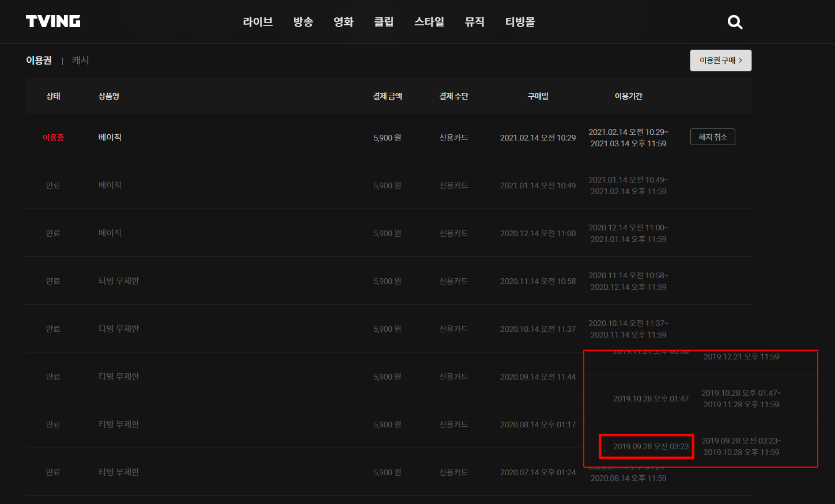This screenshot has width=835, height=504.
Task: Click 만료 status in the 2020.07.14 row
Action: click(x=53, y=472)
